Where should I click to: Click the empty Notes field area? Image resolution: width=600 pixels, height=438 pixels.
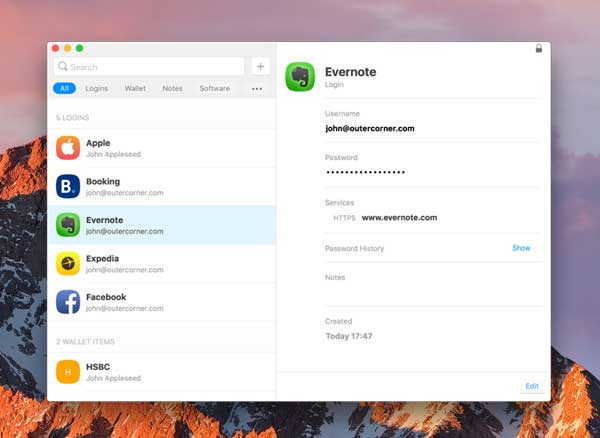tap(434, 294)
